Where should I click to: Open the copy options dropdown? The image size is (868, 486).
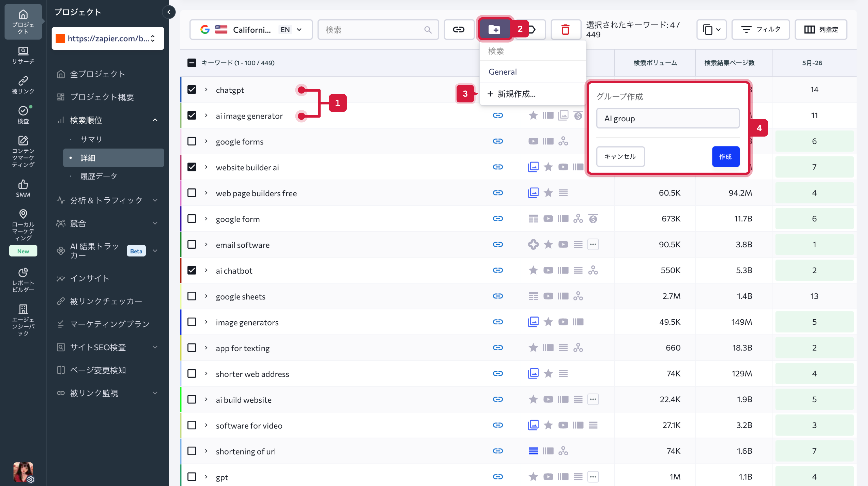pyautogui.click(x=711, y=30)
